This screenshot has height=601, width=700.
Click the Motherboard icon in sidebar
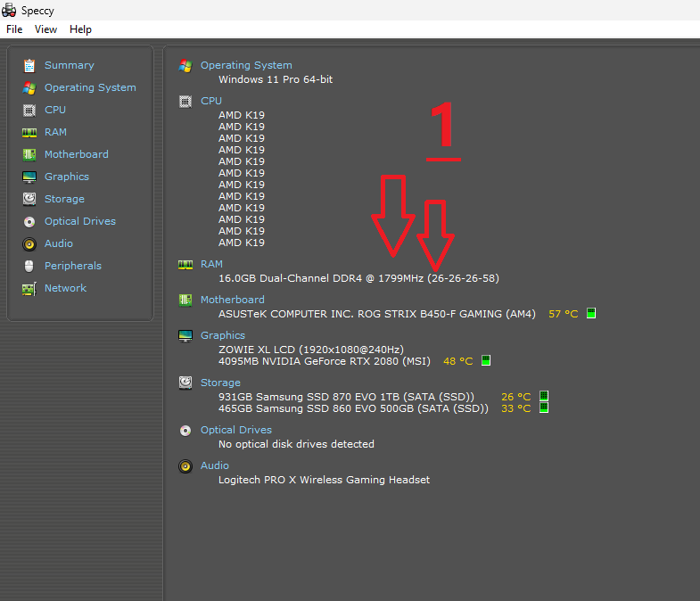tap(29, 155)
